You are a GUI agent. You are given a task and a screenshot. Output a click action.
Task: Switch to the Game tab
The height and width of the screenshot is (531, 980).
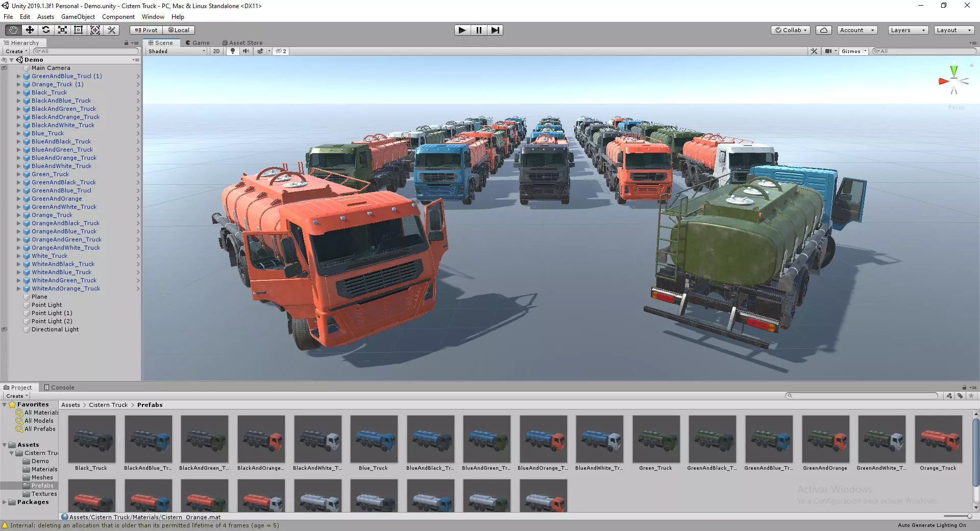[198, 43]
